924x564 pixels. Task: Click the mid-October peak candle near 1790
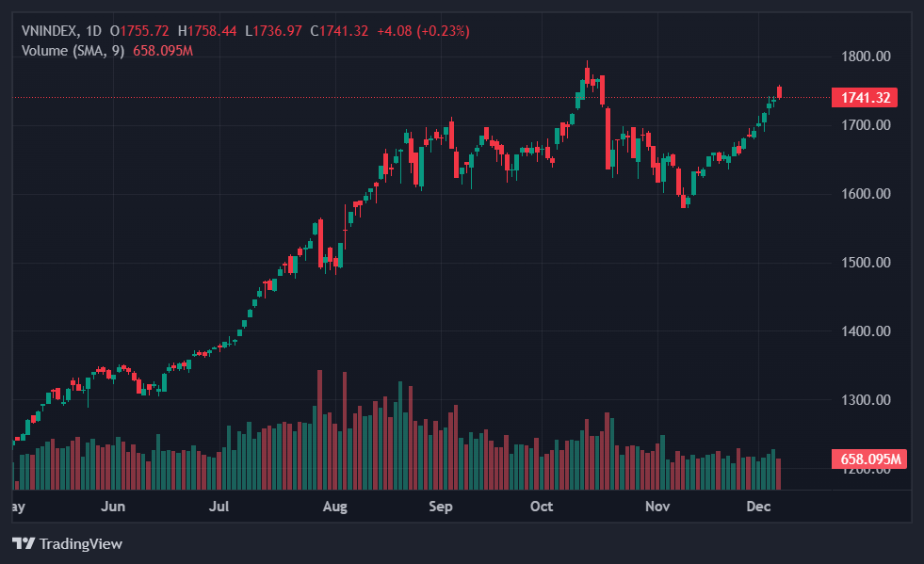[x=587, y=75]
